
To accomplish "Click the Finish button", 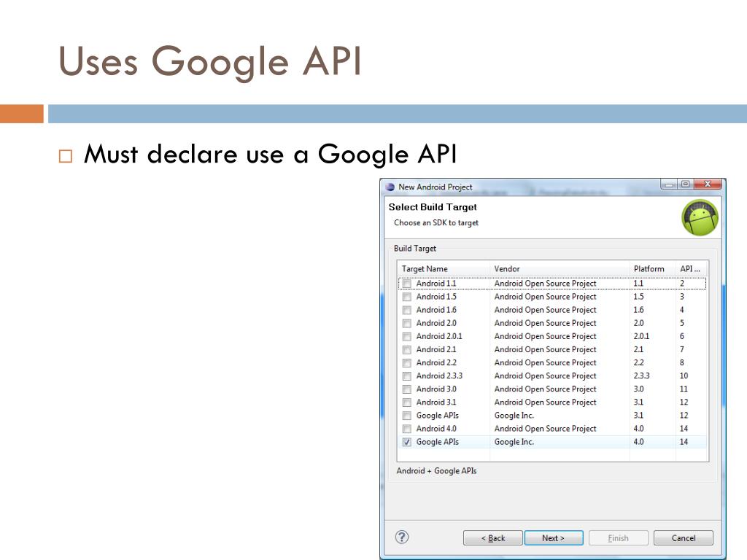I will [619, 538].
